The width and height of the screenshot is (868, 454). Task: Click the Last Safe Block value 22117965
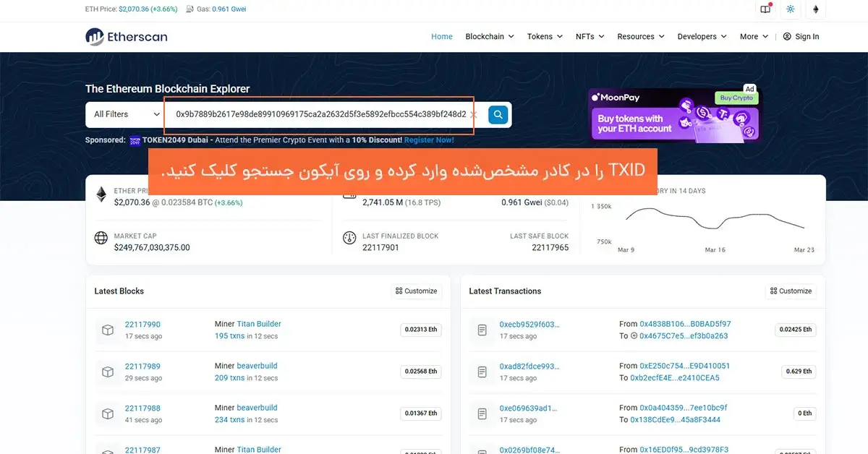(550, 247)
